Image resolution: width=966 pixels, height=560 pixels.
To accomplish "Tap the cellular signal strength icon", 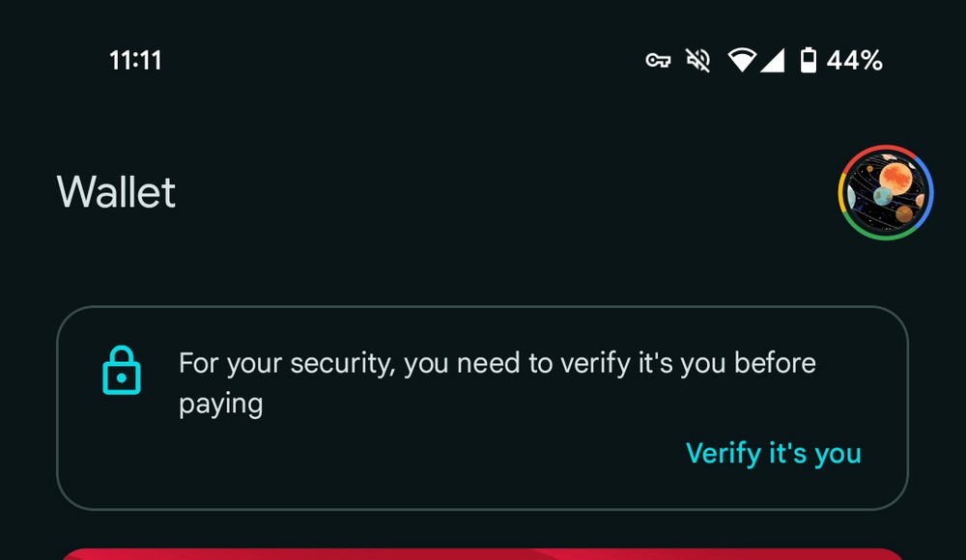I will click(x=772, y=61).
